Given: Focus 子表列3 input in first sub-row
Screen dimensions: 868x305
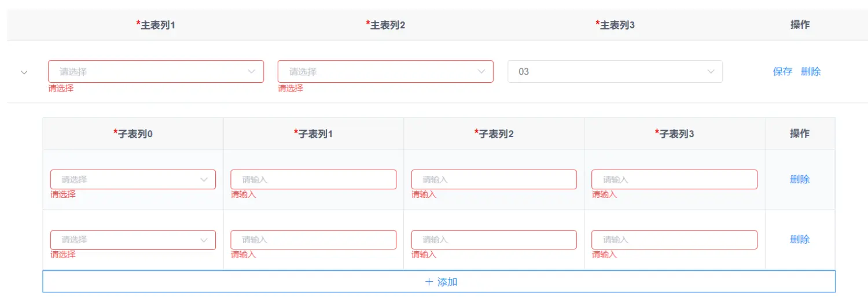Looking at the screenshot, I should pyautogui.click(x=674, y=179).
